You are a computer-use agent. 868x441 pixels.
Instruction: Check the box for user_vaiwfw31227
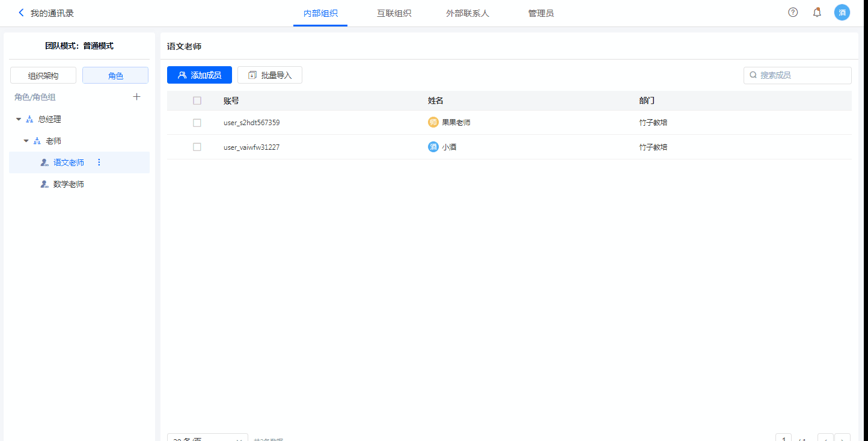(197, 147)
